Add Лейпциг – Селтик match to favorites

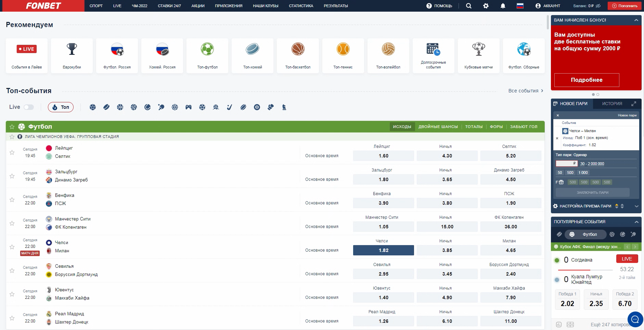12,153
